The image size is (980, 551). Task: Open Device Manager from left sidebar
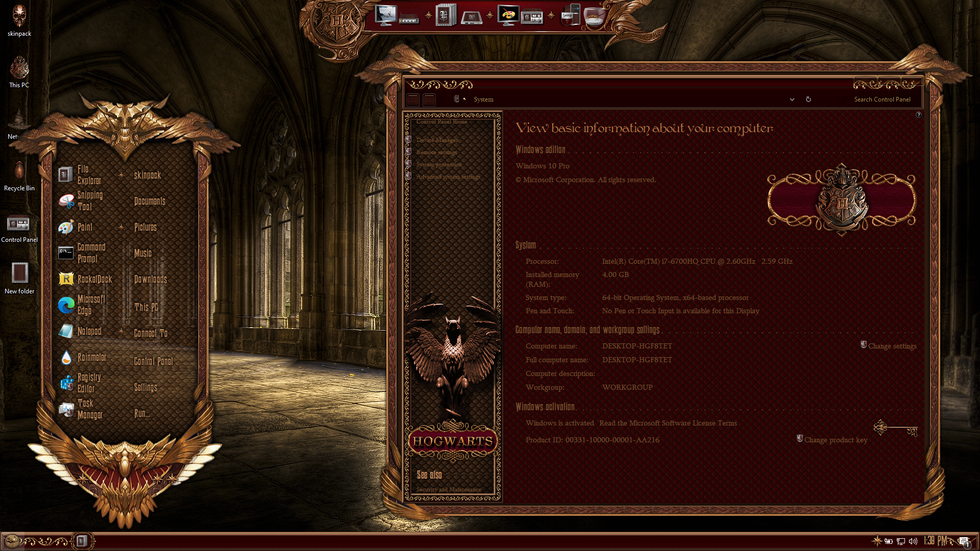click(437, 140)
